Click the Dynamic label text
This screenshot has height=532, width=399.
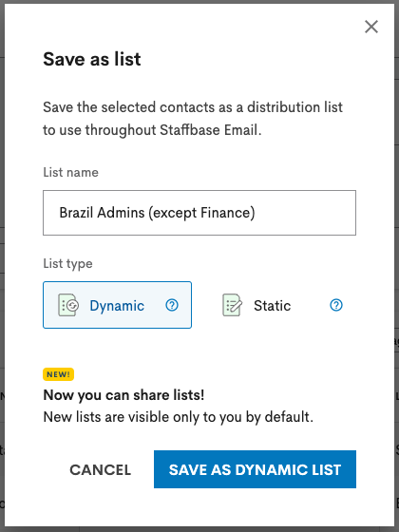(117, 306)
